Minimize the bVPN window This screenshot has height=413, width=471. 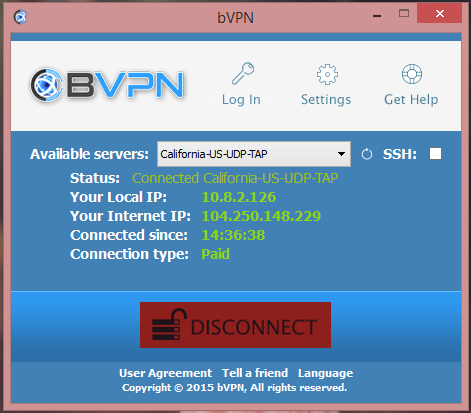pyautogui.click(x=377, y=15)
